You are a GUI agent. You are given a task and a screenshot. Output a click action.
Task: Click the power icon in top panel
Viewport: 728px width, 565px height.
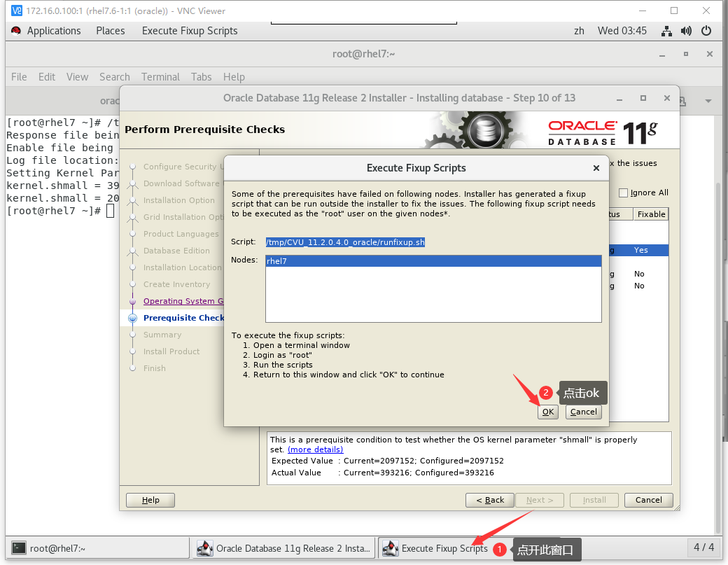click(706, 31)
